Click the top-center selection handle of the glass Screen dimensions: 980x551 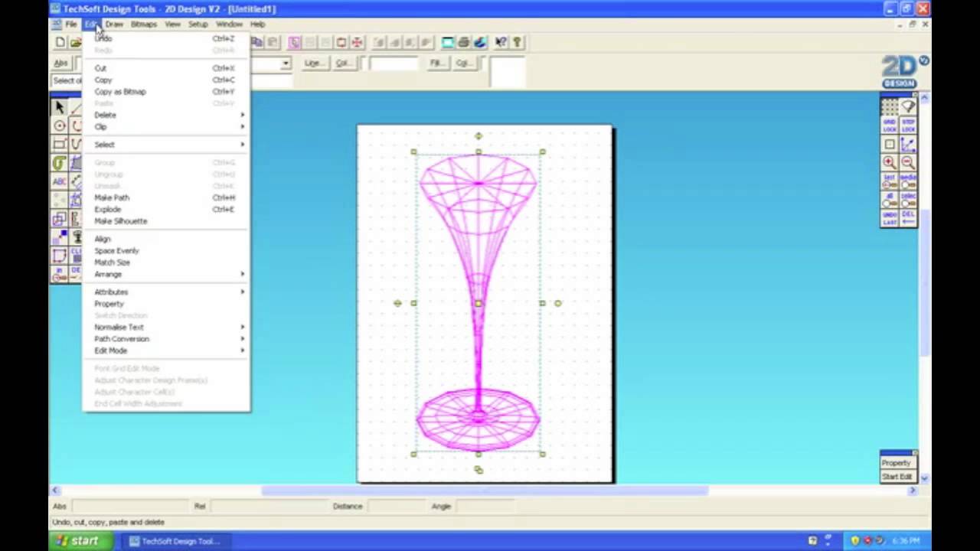coord(479,152)
